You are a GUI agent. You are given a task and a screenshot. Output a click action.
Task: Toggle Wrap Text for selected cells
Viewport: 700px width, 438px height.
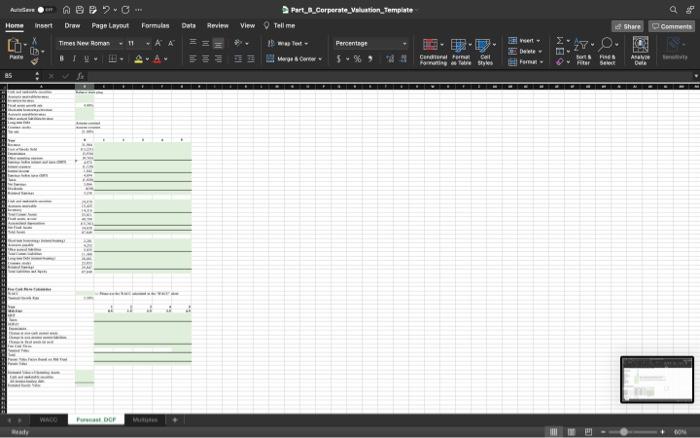coord(288,43)
